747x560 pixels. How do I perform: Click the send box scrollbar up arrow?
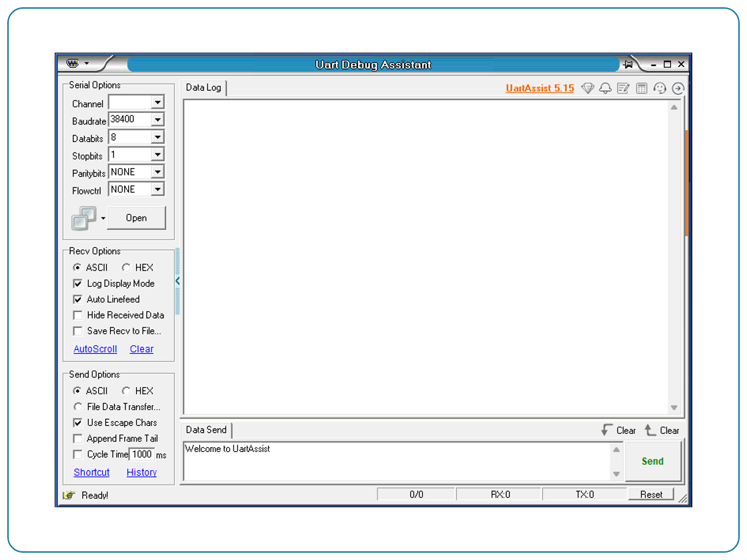[x=616, y=449]
